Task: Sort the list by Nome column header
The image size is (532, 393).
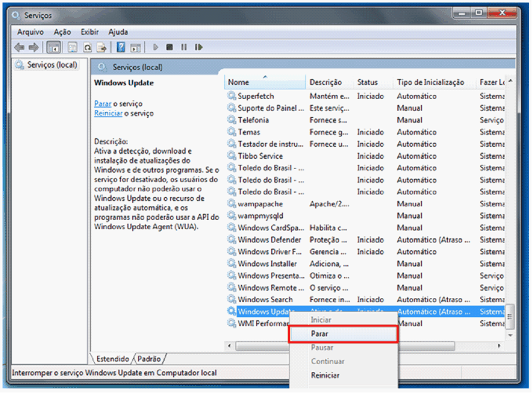Action: [x=239, y=82]
